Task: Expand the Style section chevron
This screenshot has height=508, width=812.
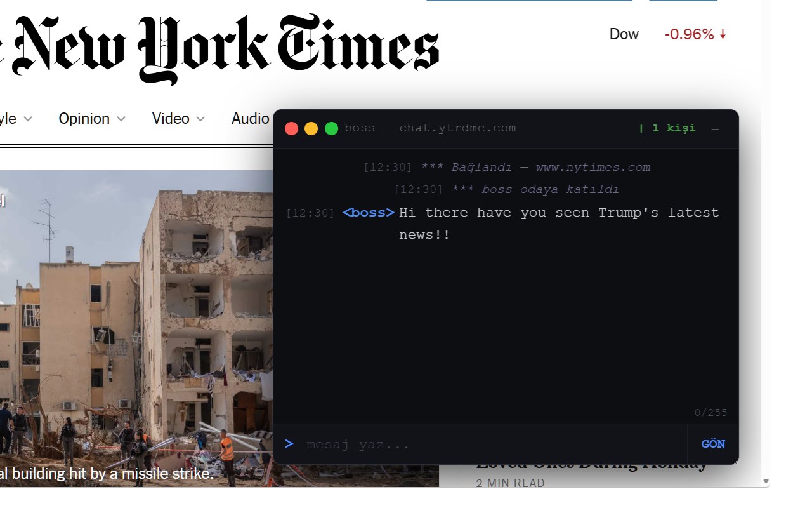Action: (28, 119)
